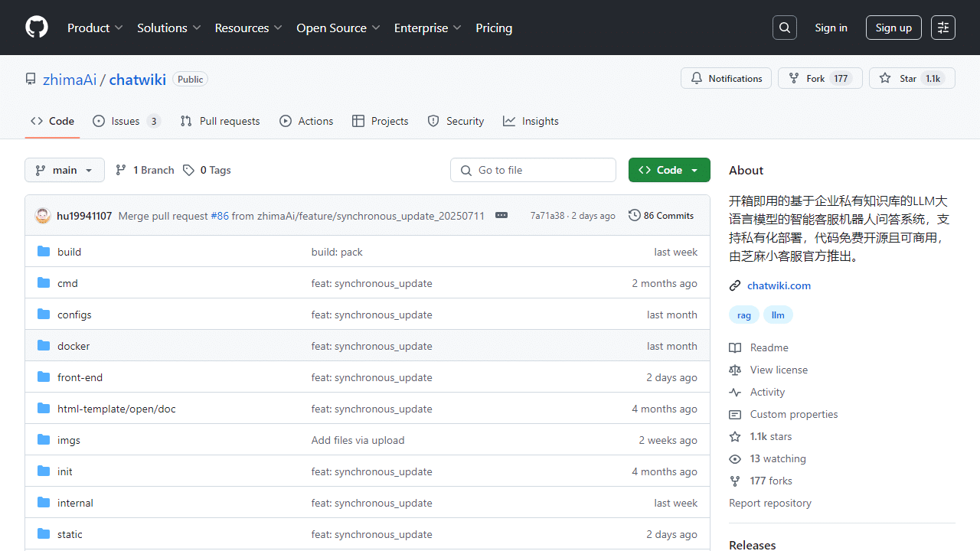Expand the Solutions menu
Viewport: 980px width, 551px height.
tap(168, 28)
